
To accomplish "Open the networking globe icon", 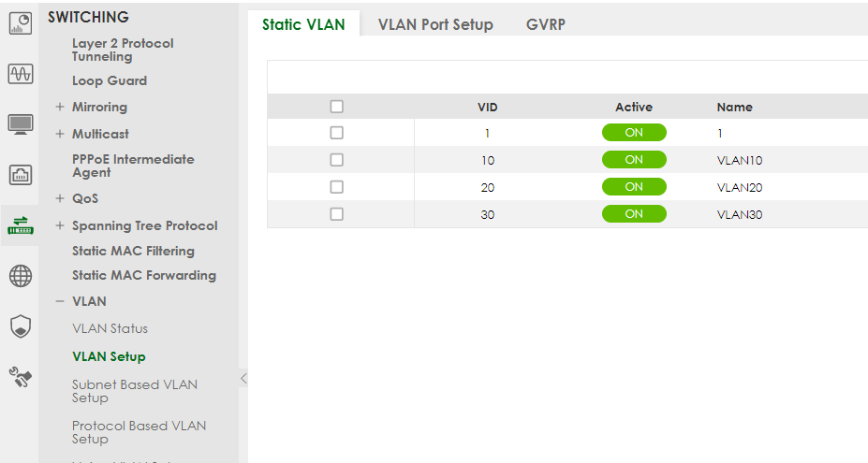I will pos(21,275).
